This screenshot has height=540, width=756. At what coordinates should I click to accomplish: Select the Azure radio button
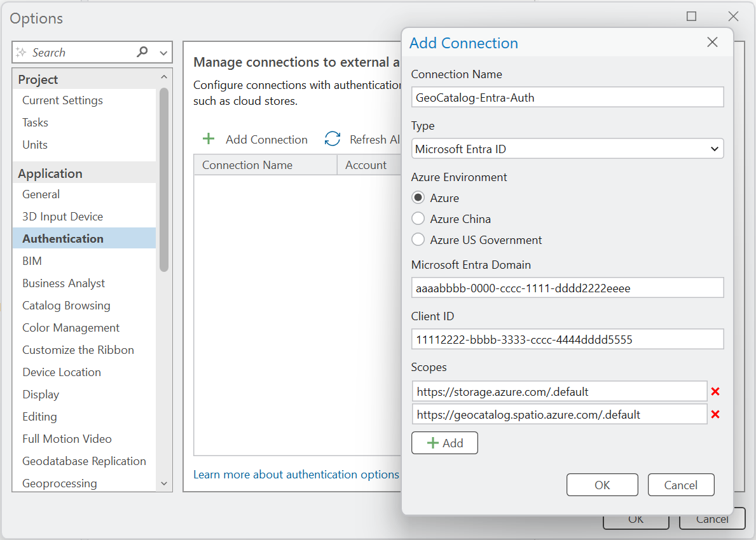coord(418,198)
